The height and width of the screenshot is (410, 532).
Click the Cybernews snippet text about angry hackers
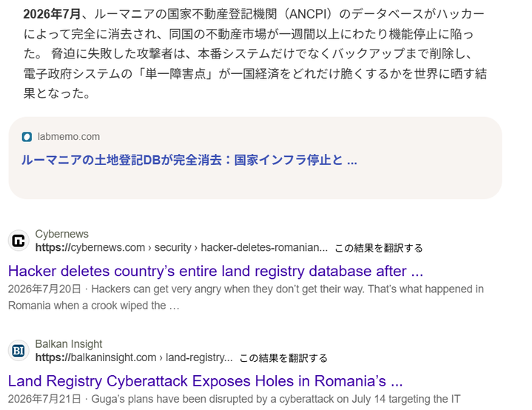[246, 298]
